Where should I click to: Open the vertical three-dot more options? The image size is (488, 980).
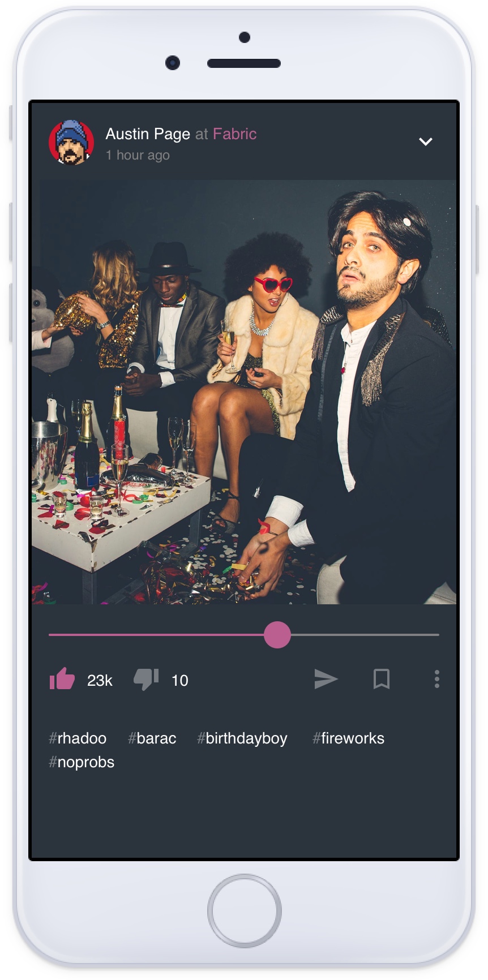[x=436, y=679]
